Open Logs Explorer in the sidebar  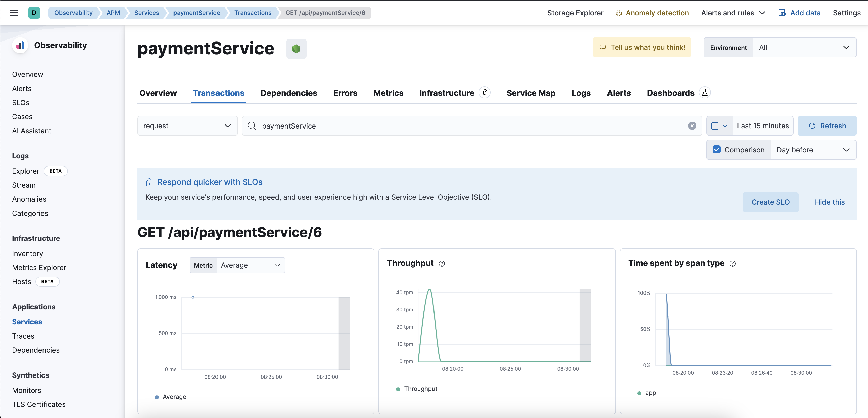[x=26, y=171]
